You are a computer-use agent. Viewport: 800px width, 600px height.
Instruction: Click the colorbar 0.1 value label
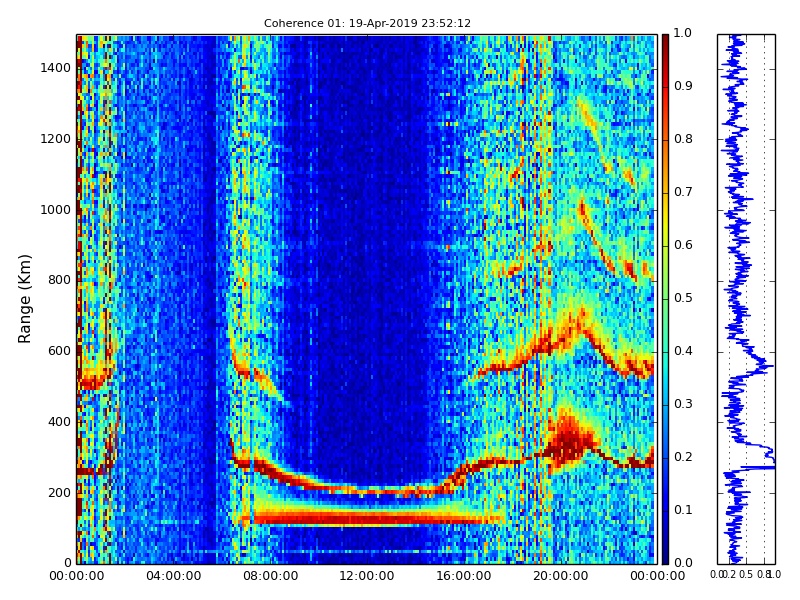tap(683, 510)
